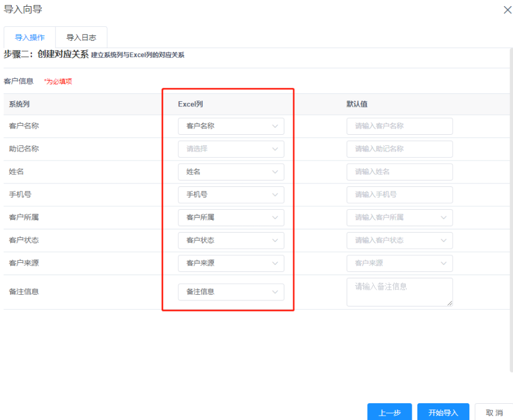Expand the 客户来源 Excel column dropdown

230,263
